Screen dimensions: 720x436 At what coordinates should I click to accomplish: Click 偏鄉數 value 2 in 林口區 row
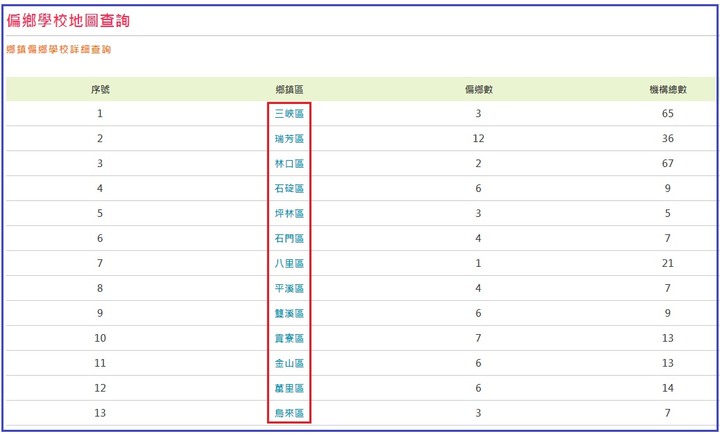pyautogui.click(x=478, y=163)
